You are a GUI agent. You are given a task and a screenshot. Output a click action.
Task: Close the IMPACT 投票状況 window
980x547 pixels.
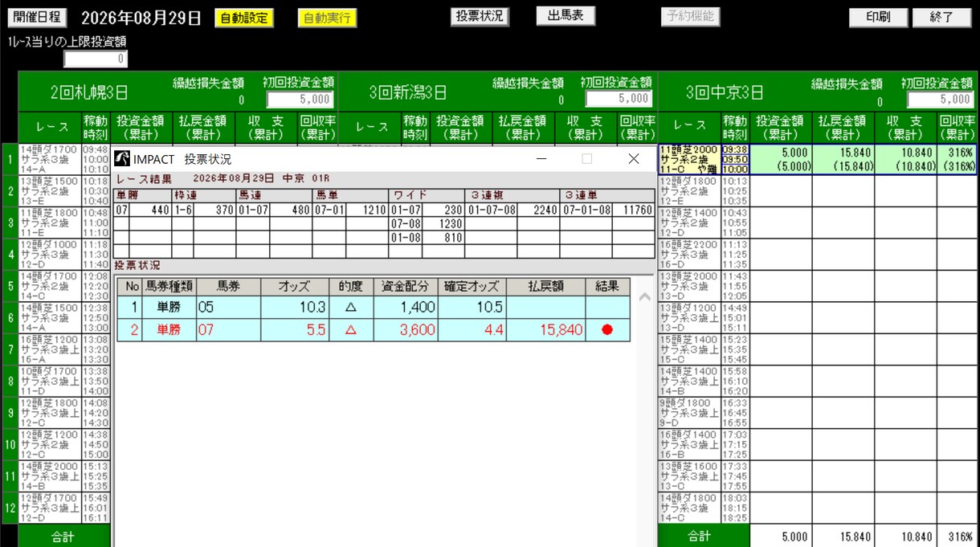point(634,159)
